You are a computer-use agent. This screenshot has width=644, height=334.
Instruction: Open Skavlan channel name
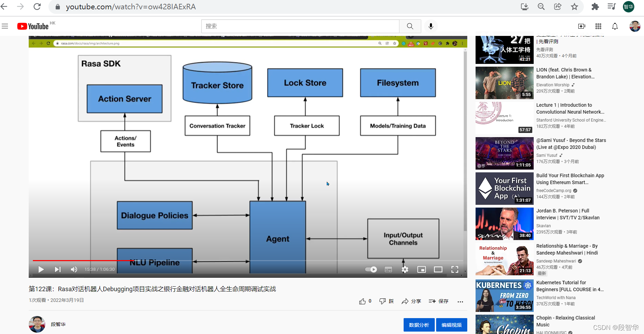[543, 226]
